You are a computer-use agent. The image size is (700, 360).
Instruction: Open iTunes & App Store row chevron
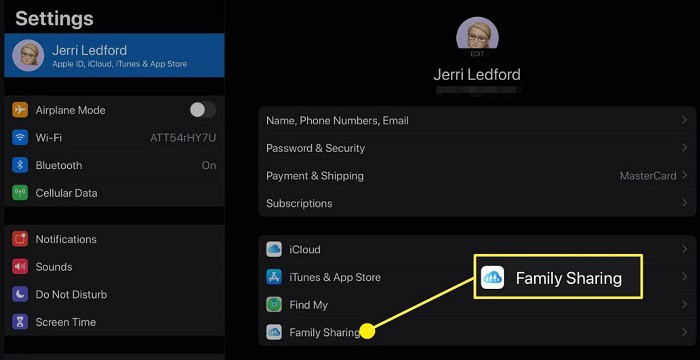pyautogui.click(x=684, y=277)
